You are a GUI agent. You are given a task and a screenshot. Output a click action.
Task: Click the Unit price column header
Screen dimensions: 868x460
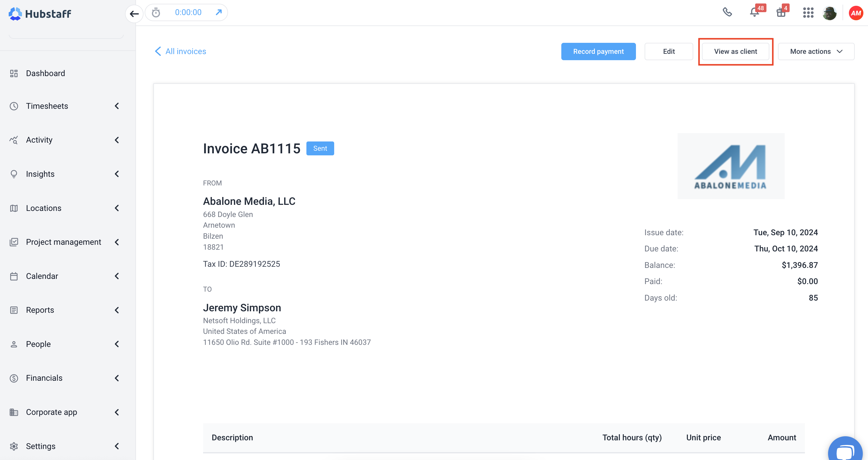tap(704, 437)
